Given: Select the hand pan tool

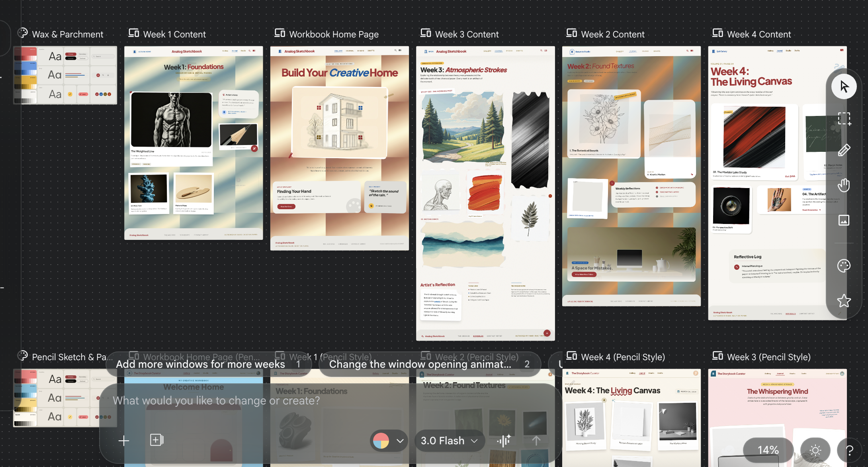Looking at the screenshot, I should pyautogui.click(x=844, y=185).
